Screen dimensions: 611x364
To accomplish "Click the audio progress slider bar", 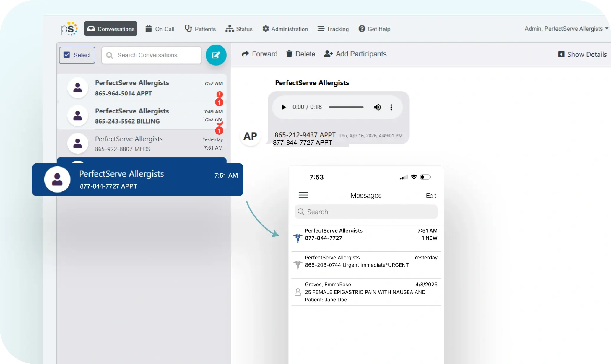I will point(346,107).
